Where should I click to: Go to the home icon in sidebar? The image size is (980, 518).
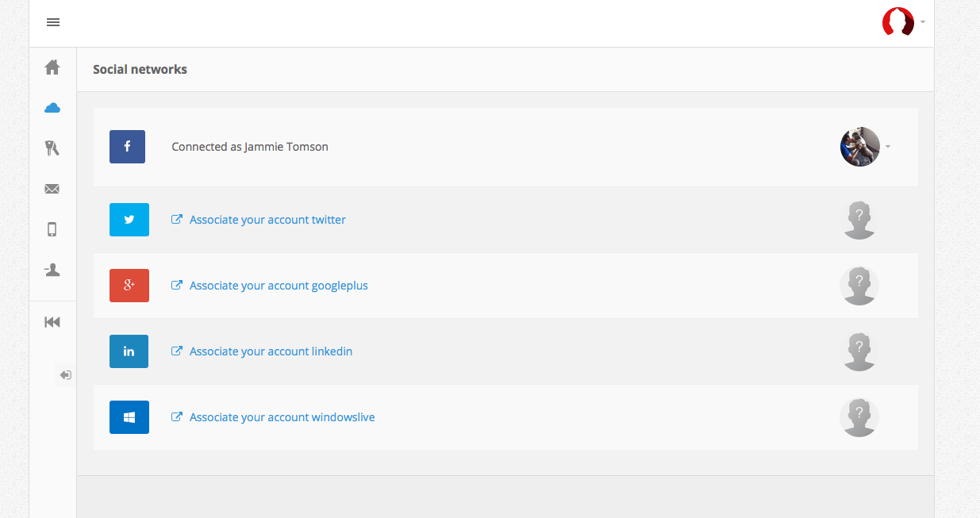52,67
